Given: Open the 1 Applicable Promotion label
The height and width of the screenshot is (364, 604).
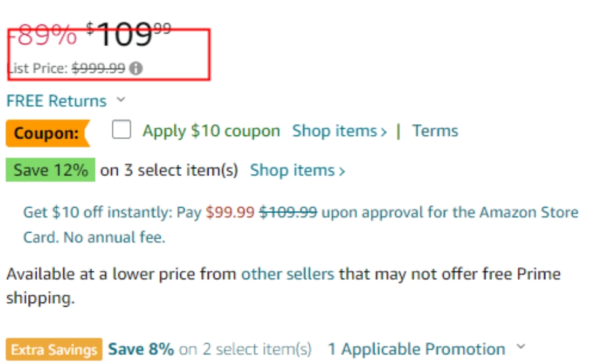Looking at the screenshot, I should 416,350.
